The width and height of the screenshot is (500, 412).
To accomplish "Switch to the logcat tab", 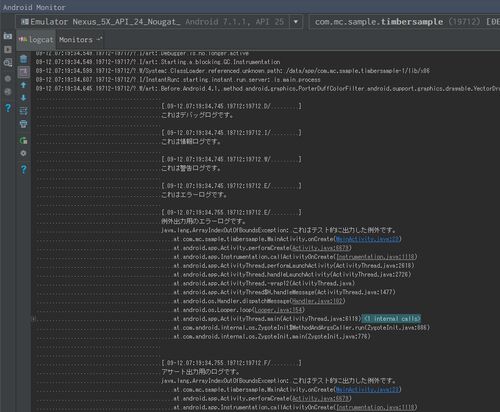I will [x=36, y=40].
